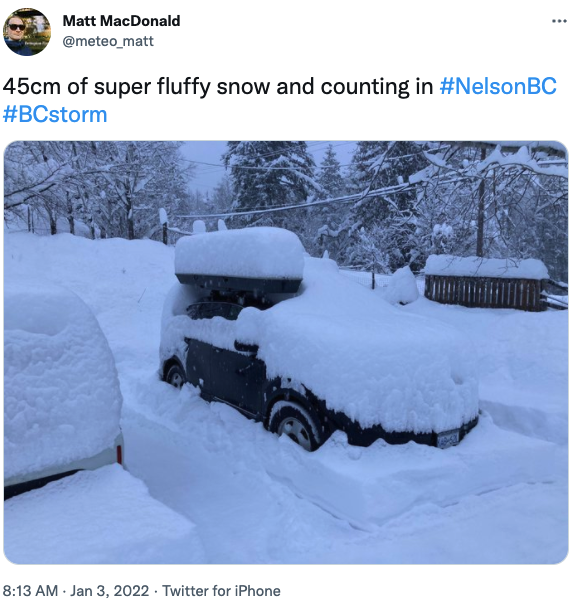Click the Jan 3, 2022 date
The image size is (583, 614).
click(x=110, y=591)
